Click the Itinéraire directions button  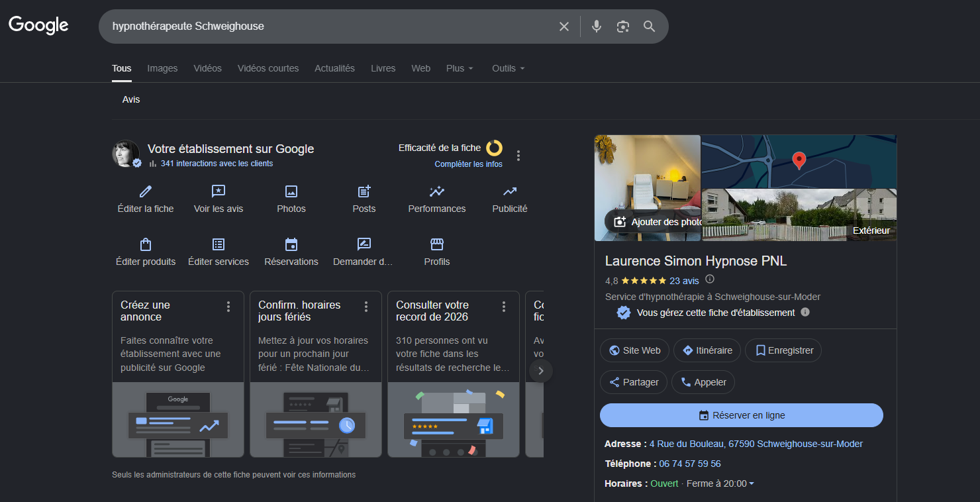(707, 350)
